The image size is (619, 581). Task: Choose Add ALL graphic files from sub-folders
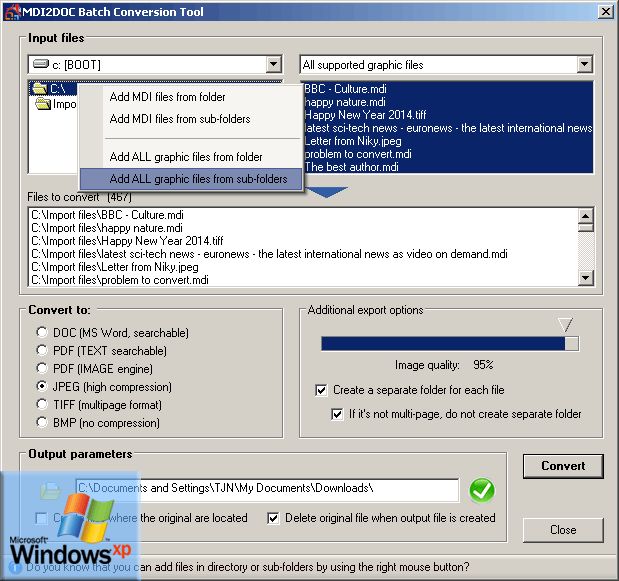tap(191, 179)
